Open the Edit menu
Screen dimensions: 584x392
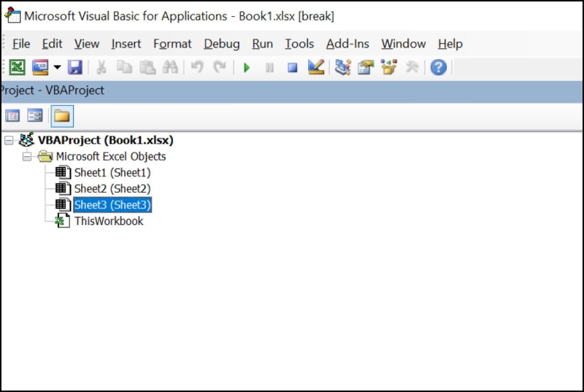click(52, 44)
